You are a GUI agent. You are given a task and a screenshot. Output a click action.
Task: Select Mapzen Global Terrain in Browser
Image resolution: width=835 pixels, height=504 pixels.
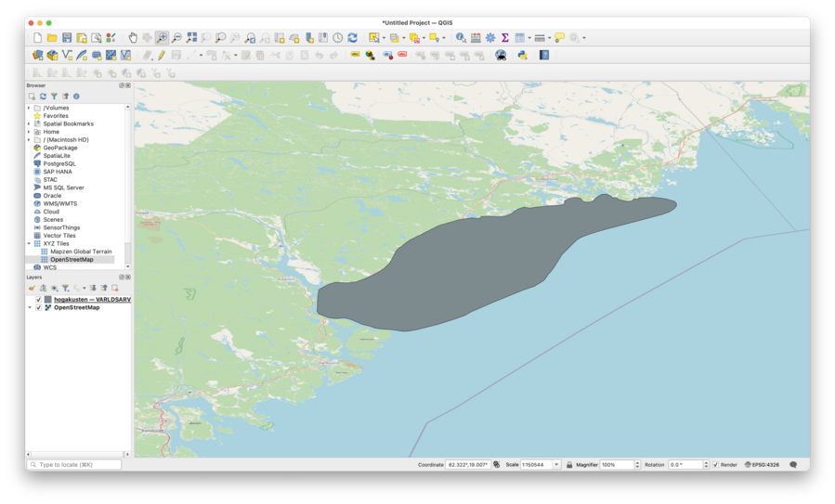click(x=80, y=252)
